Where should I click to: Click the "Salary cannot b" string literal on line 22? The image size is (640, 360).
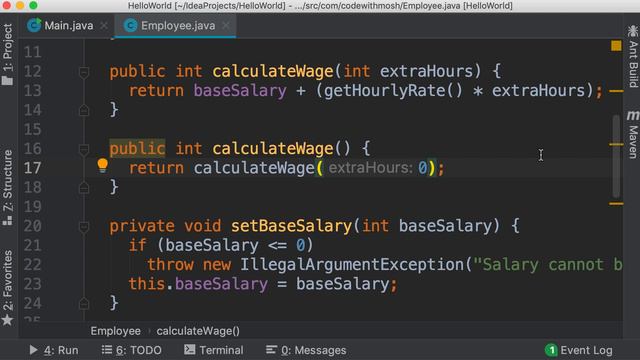547,264
